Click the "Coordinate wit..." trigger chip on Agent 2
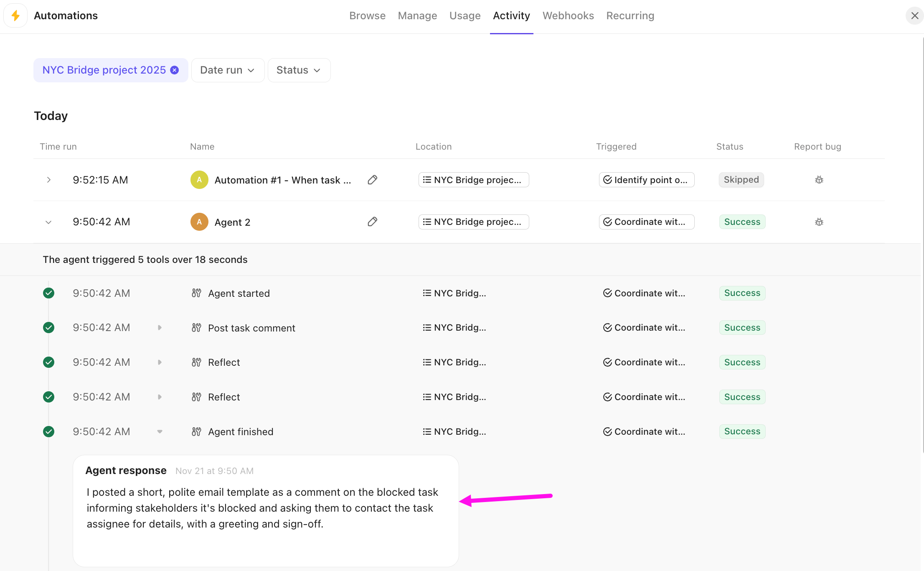The height and width of the screenshot is (571, 924). click(x=646, y=222)
